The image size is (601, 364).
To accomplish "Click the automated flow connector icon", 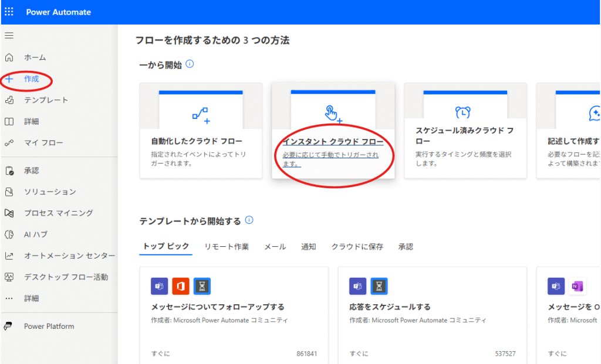I will coord(201,115).
